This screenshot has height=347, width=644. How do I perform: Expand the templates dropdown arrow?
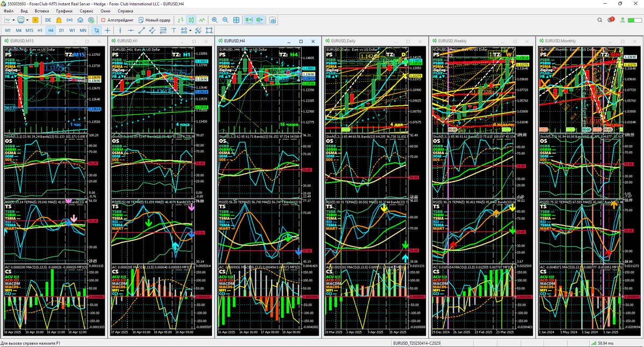(x=27, y=20)
